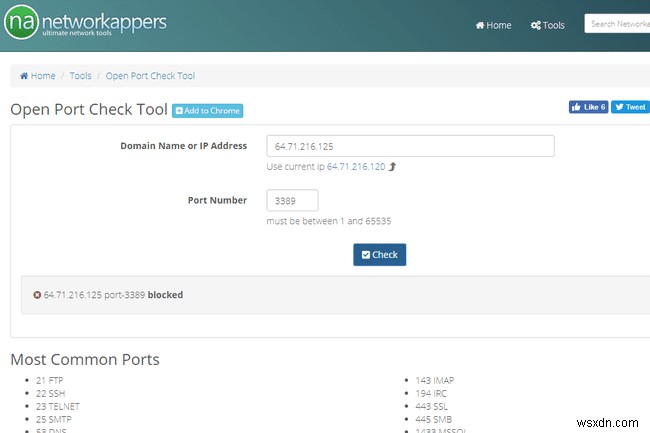650x433 pixels.
Task: Open the Tools navigation menu
Action: click(x=548, y=25)
